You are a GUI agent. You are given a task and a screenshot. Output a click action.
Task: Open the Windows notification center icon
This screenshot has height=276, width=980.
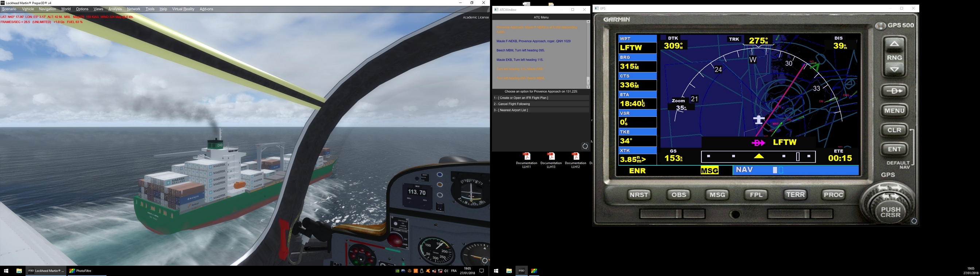(x=482, y=271)
